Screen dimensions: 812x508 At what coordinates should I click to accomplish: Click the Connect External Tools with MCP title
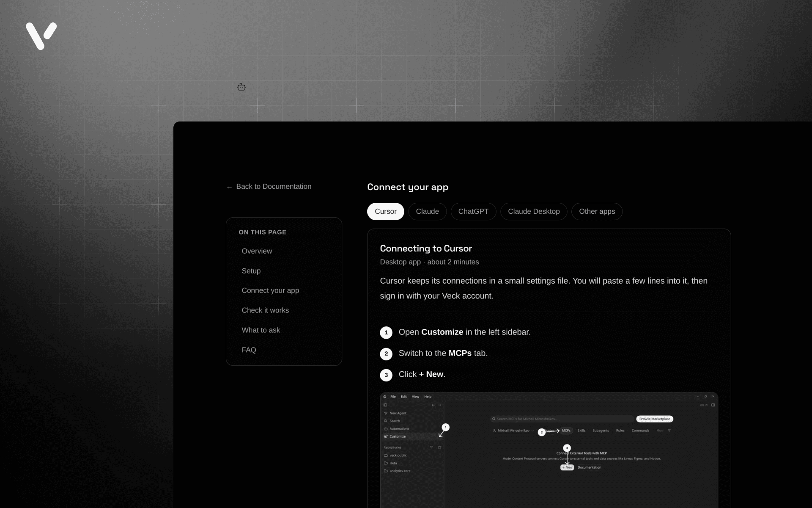click(x=582, y=453)
